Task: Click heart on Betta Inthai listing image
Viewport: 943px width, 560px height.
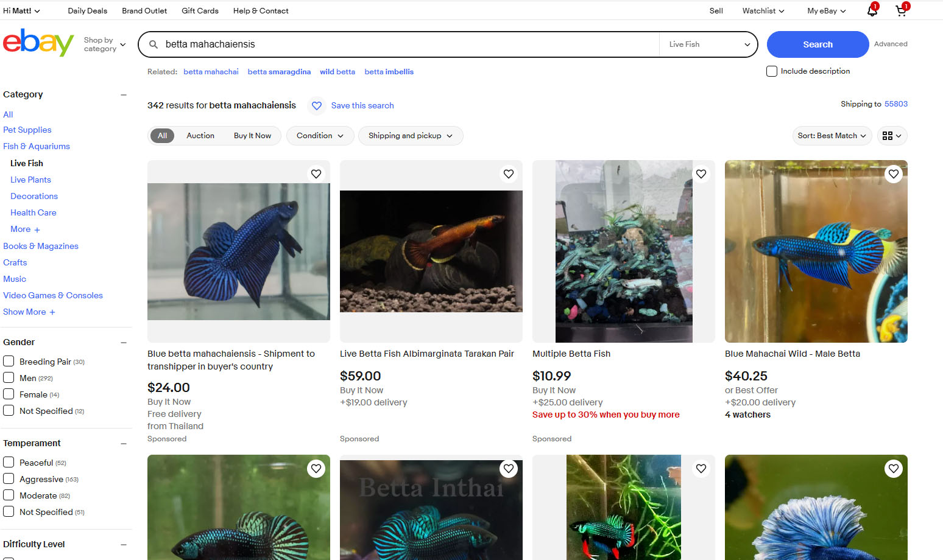Action: (x=509, y=469)
